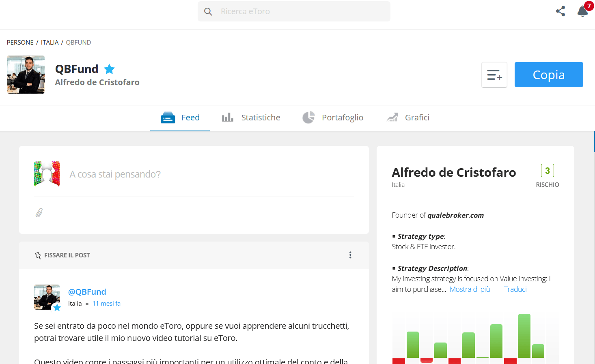Click QBFund avatar on pinned post
The width and height of the screenshot is (595, 364).
47,297
